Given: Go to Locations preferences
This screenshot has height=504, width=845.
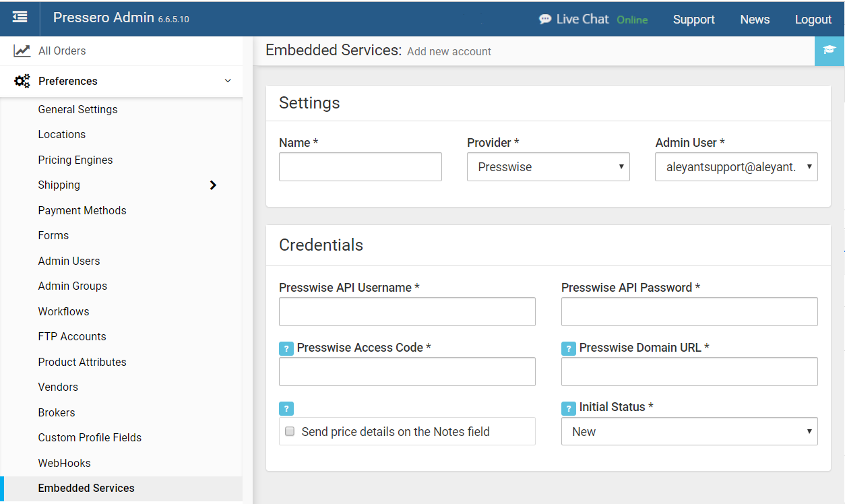Looking at the screenshot, I should [x=62, y=134].
